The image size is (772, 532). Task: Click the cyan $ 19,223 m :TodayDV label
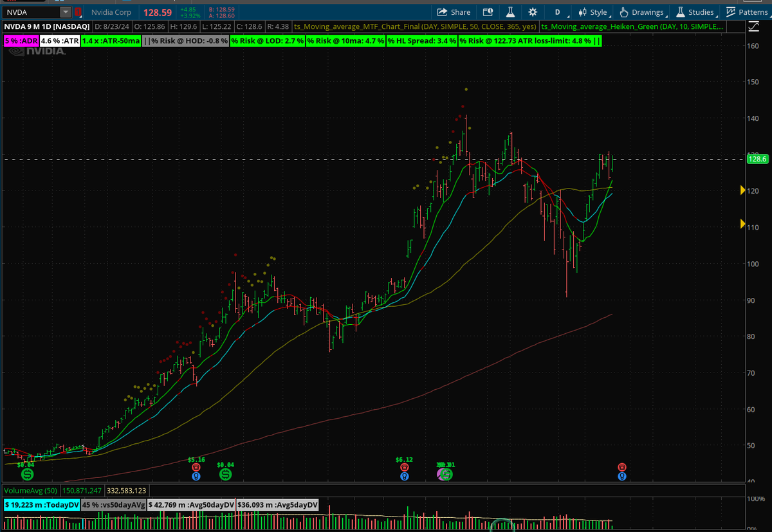[42, 505]
